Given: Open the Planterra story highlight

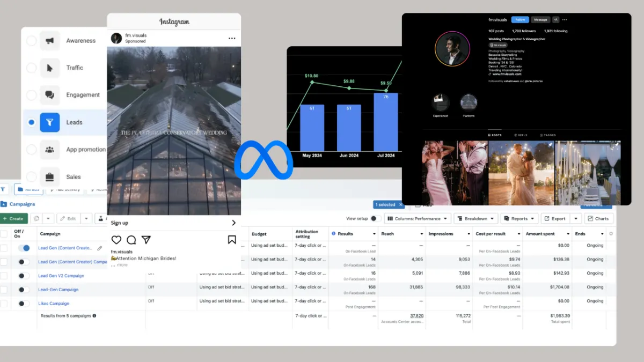Looking at the screenshot, I should [x=469, y=102].
